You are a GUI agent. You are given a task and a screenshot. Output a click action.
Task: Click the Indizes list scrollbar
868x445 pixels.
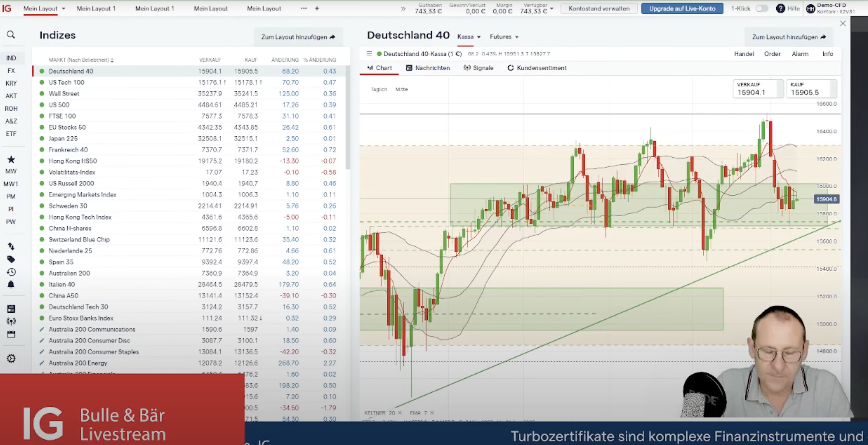click(348, 118)
